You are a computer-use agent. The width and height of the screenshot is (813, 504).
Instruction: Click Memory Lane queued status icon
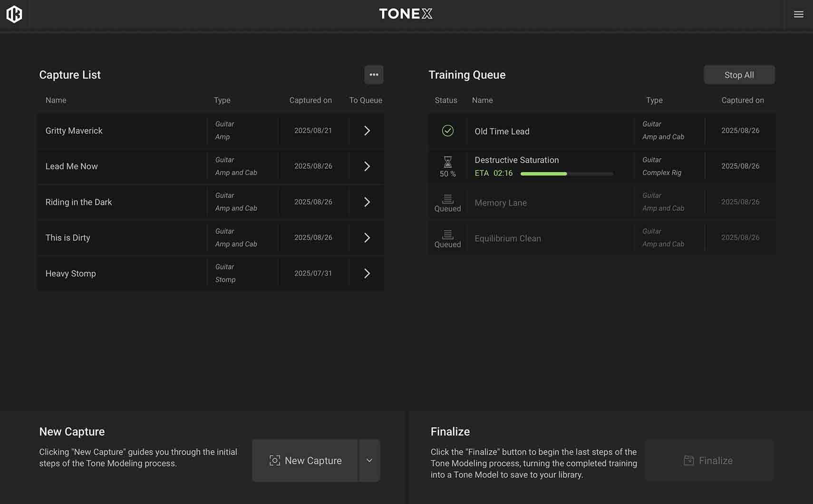(447, 199)
